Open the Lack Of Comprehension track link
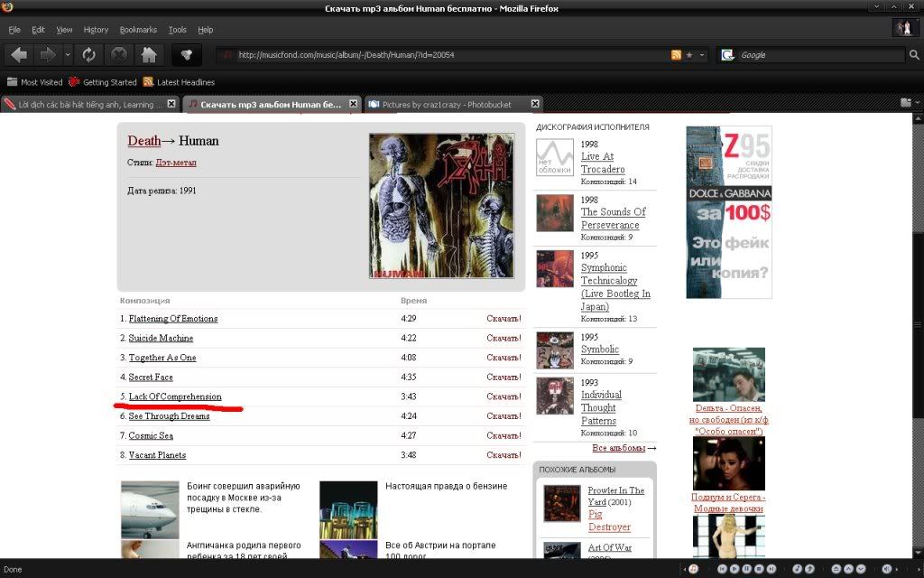Image resolution: width=924 pixels, height=578 pixels. click(x=175, y=396)
